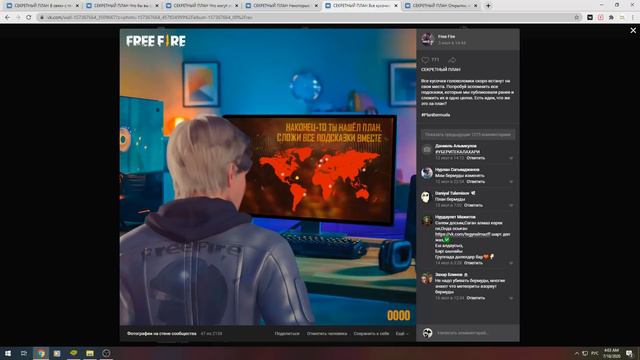Open the Free Fire community avatar
The image size is (640, 360).
[x=427, y=39]
